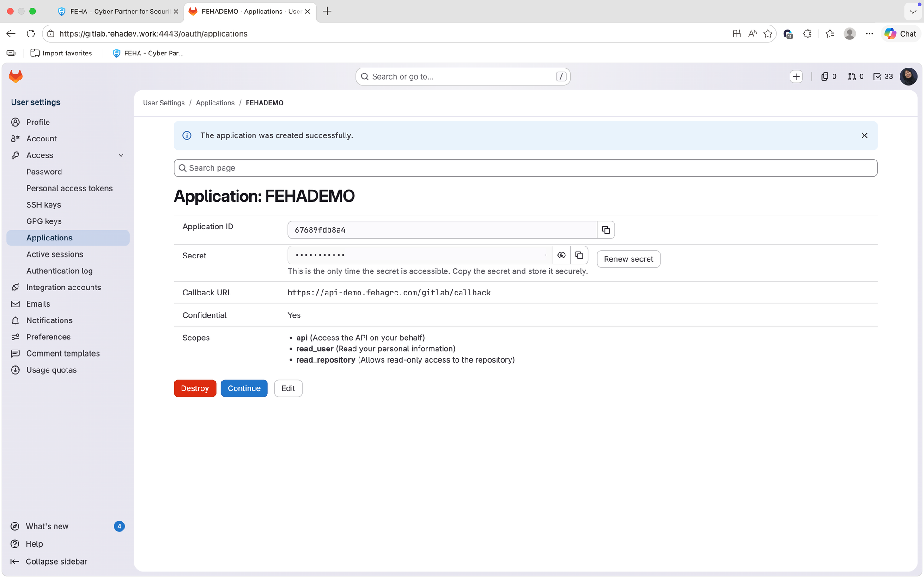Click the create new plus icon
Viewport: 924px width, 578px height.
pos(796,77)
